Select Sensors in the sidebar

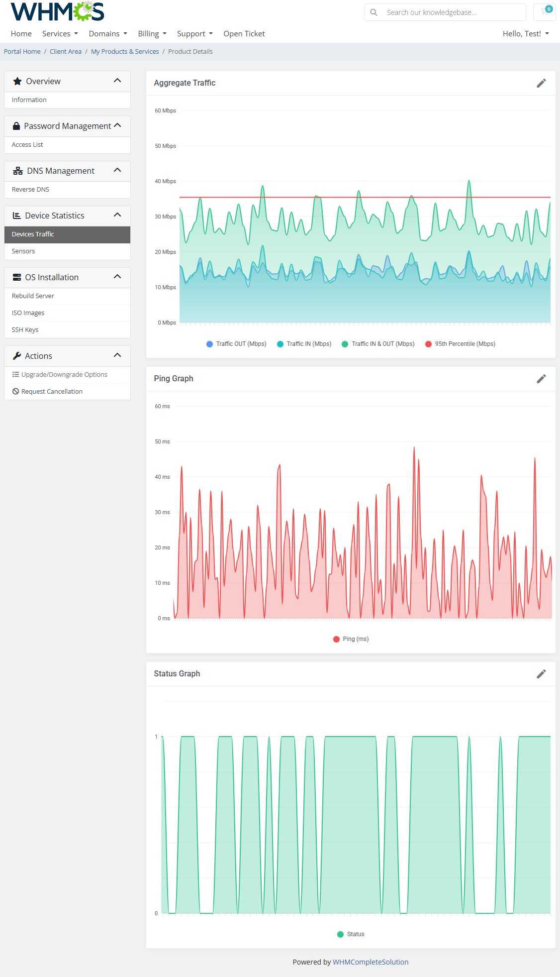(67, 251)
